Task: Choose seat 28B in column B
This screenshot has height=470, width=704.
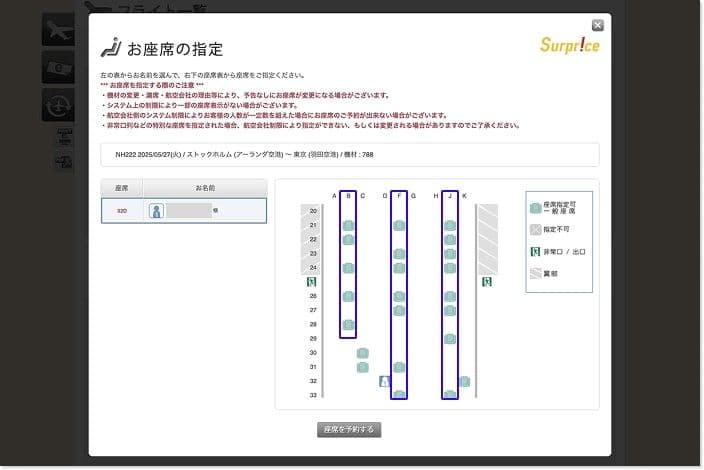Action: (348, 325)
